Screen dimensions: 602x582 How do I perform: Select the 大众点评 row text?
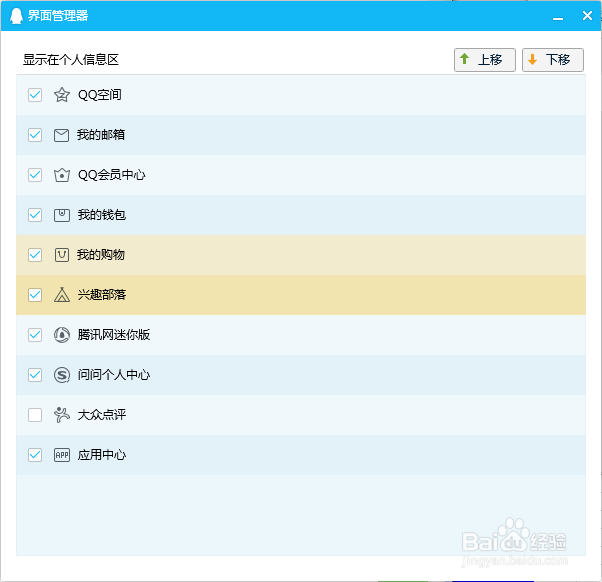tap(102, 415)
